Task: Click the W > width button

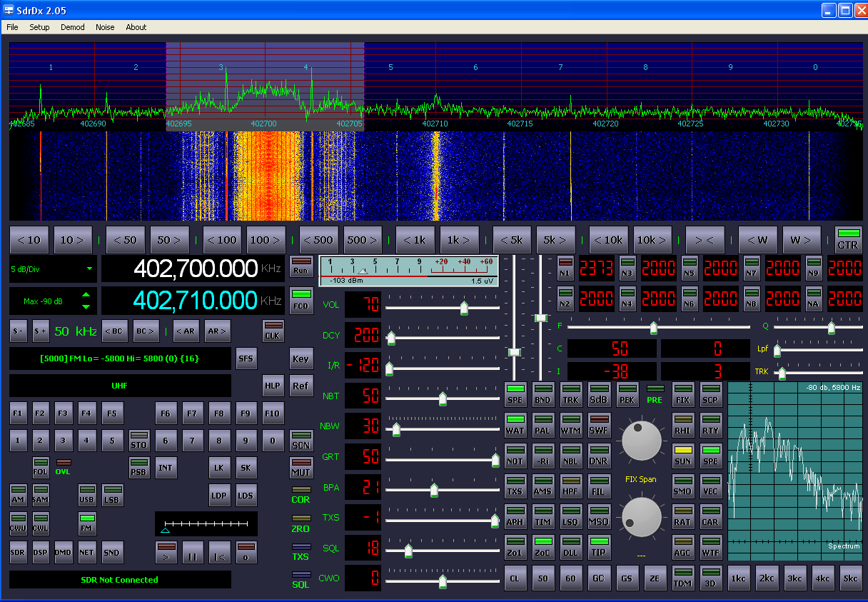Action: [802, 240]
